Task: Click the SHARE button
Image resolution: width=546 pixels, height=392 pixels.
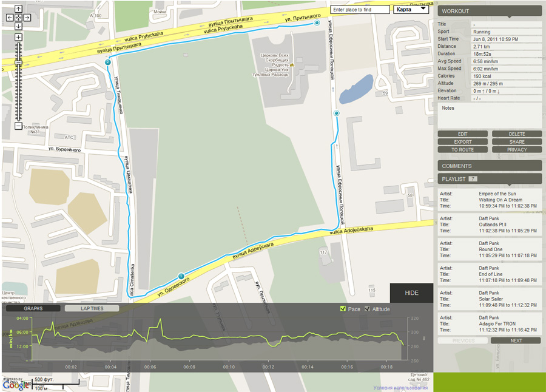Action: click(517, 142)
